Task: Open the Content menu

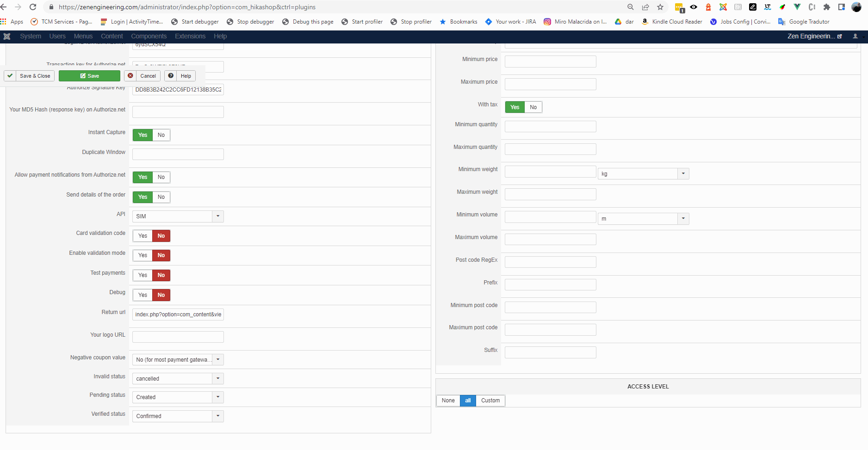Action: (x=112, y=36)
